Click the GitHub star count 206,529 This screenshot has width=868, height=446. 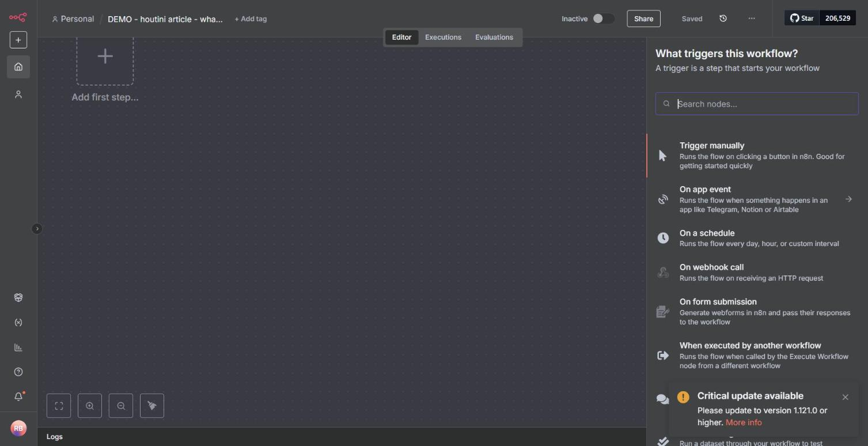[x=837, y=18]
